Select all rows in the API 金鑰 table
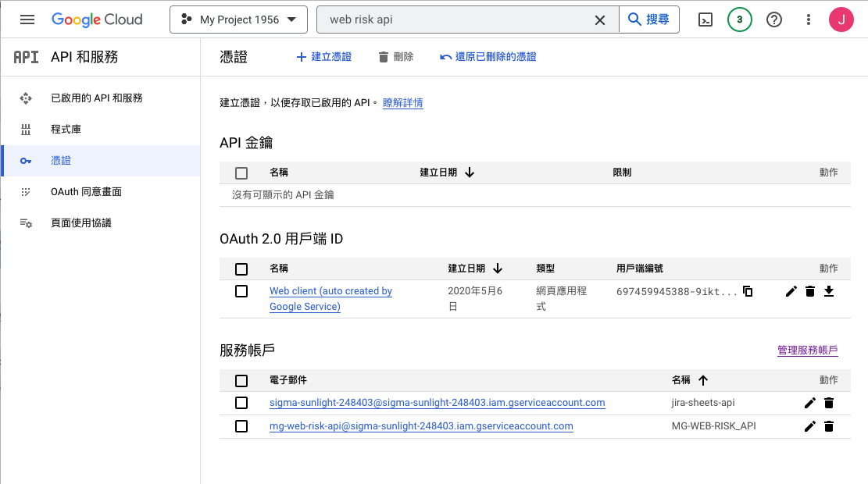Screen dimensions: 868x484 pos(241,173)
